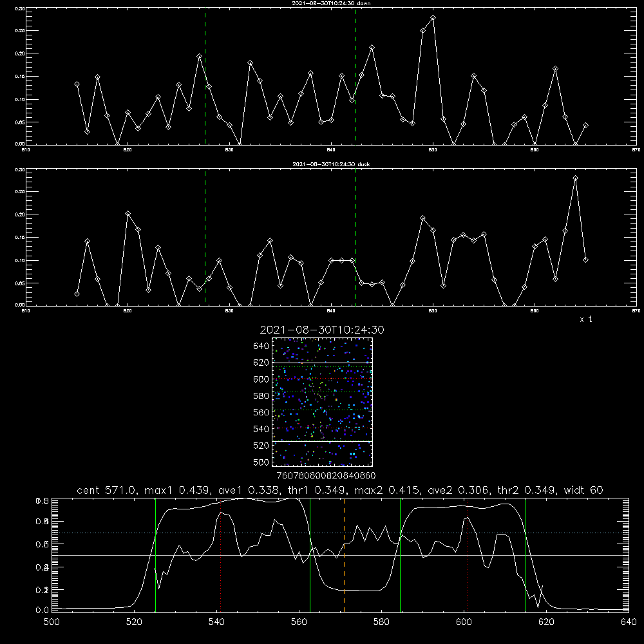This screenshot has width=644, height=644.
Task: Click the right green dashed line in dusk plot
Action: [x=355, y=238]
